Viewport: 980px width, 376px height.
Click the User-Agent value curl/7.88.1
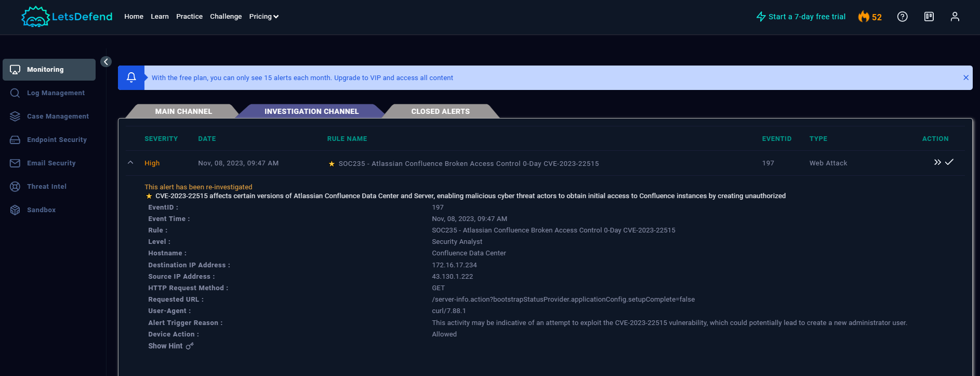pyautogui.click(x=449, y=311)
